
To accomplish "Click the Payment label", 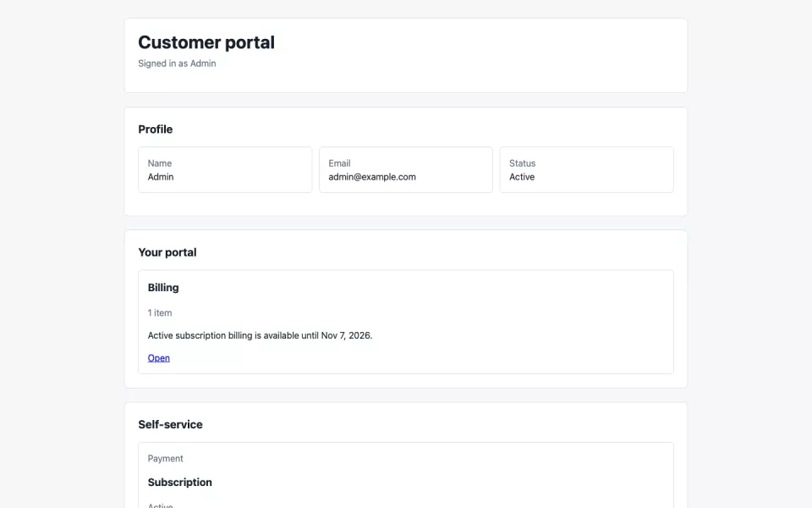I will point(165,458).
